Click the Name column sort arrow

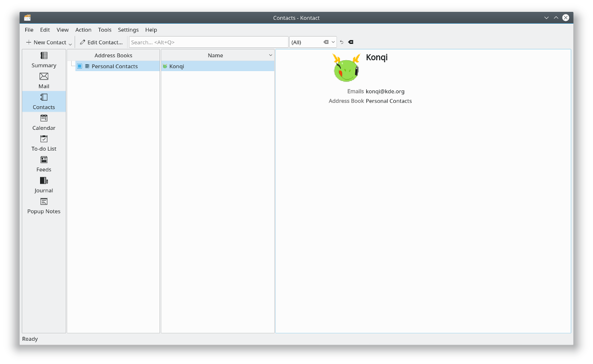pos(270,55)
